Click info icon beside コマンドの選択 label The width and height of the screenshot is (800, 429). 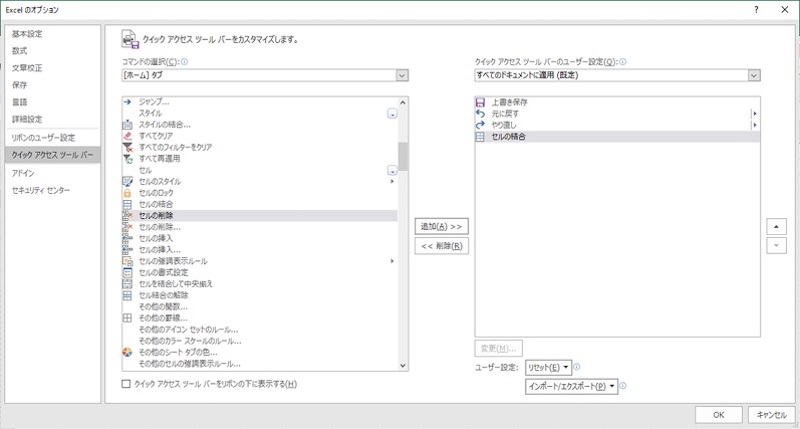point(184,62)
